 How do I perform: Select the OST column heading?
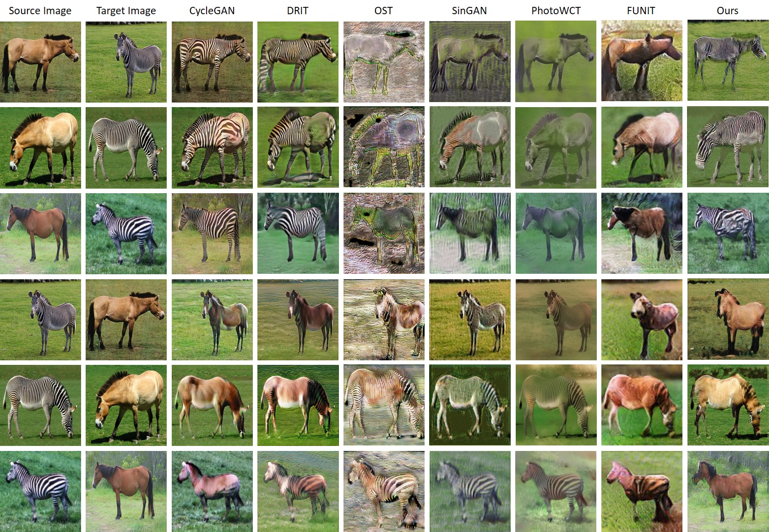click(x=383, y=11)
